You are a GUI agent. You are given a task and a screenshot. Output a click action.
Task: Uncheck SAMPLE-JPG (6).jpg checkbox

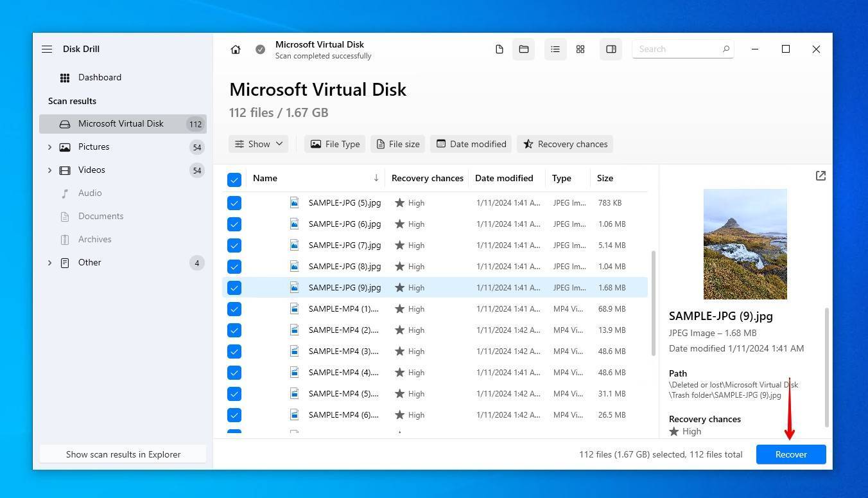pos(234,224)
